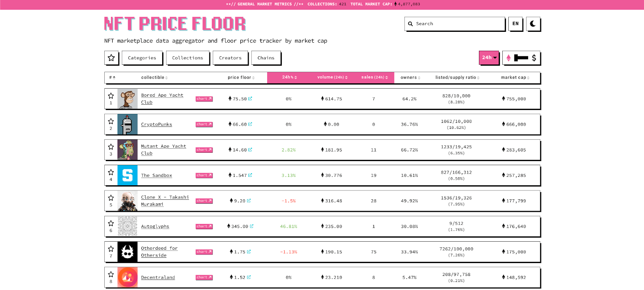Image resolution: width=644 pixels, height=290 pixels.
Task: Toggle favorite star for Clone X row
Action: click(111, 198)
